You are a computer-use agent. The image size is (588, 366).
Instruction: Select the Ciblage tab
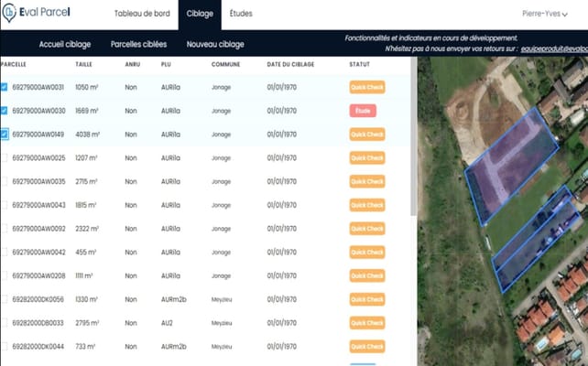tap(200, 15)
